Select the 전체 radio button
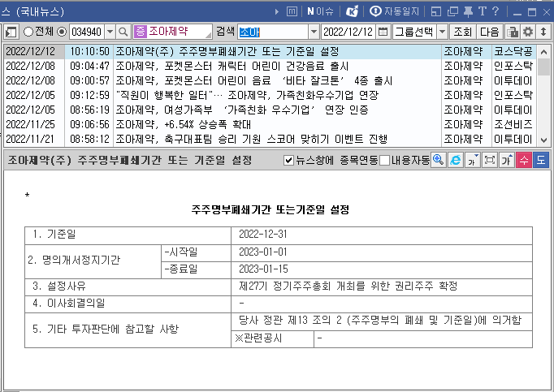Image resolution: width=554 pixels, height=392 pixels. click(x=28, y=32)
